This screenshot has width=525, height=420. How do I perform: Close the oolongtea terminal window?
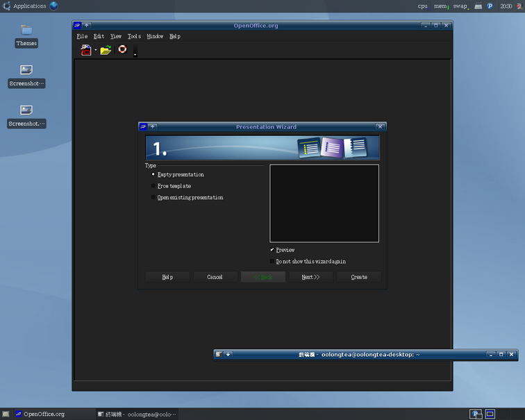coord(512,355)
